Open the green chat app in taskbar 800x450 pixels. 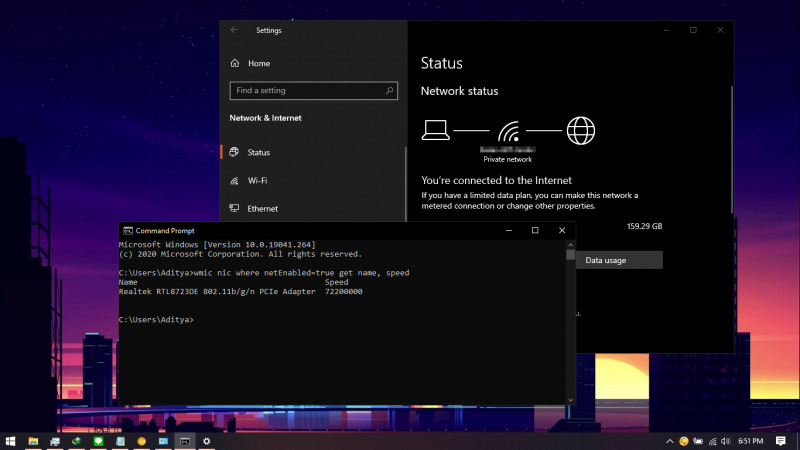point(98,441)
